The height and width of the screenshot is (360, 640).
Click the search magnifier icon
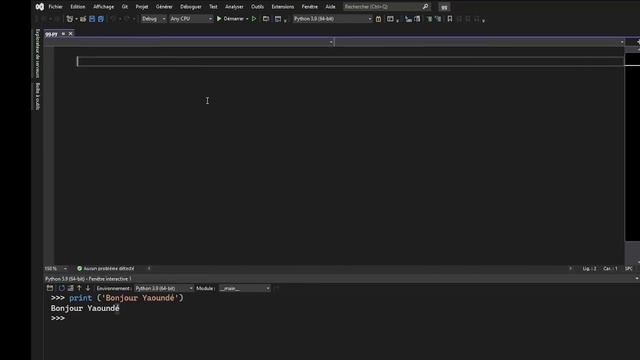(x=425, y=7)
